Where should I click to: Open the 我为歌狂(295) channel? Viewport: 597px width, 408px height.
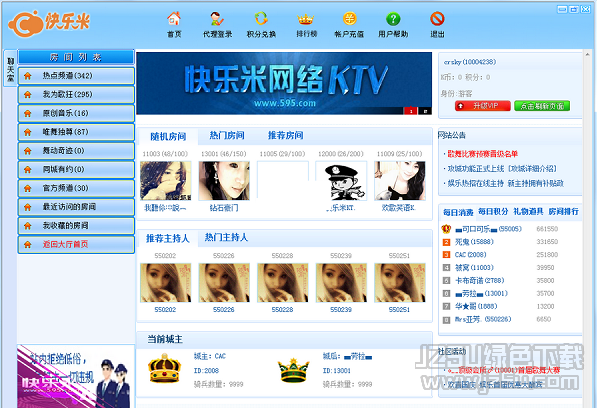76,94
